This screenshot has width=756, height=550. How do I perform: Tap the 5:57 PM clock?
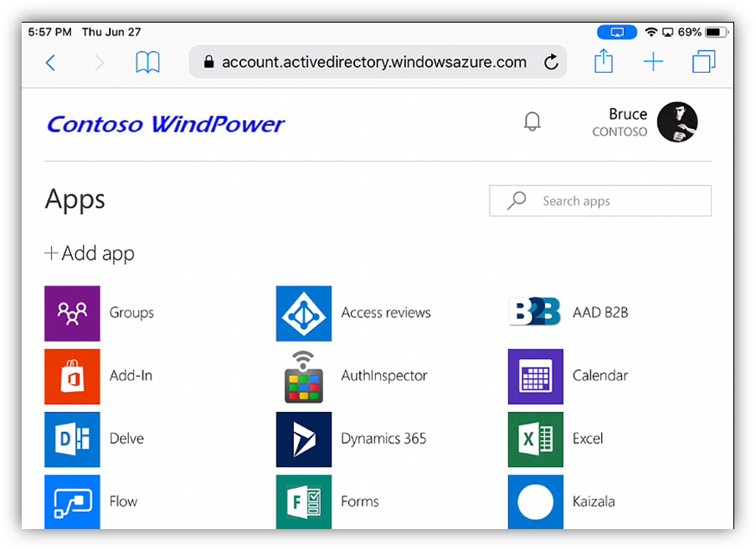pyautogui.click(x=49, y=33)
